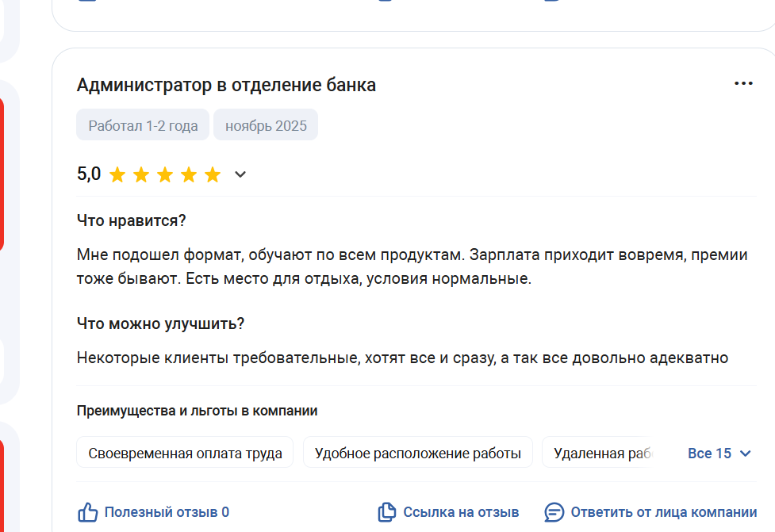
Task: Select the 'Своевременная оплата труда' chip
Action: [185, 454]
